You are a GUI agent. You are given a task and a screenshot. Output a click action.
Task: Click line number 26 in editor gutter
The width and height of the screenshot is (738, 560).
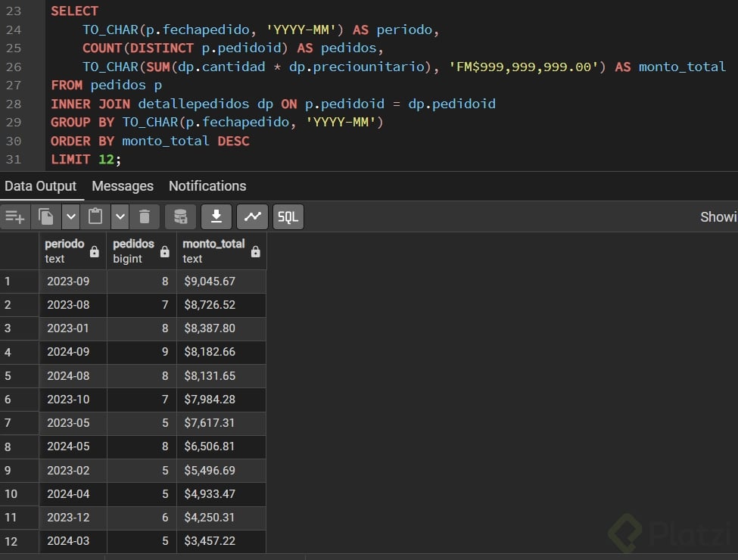coord(14,67)
